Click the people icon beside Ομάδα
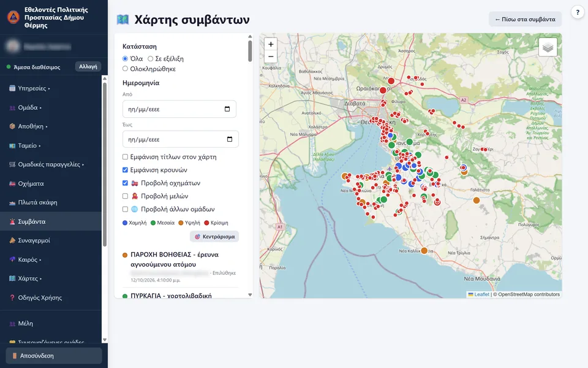The image size is (588, 368). coord(12,107)
